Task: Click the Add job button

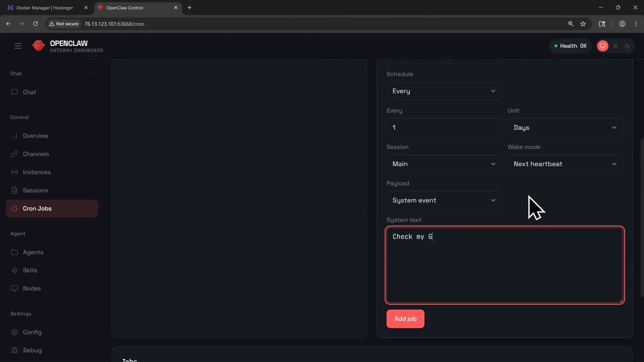Action: coord(405,319)
